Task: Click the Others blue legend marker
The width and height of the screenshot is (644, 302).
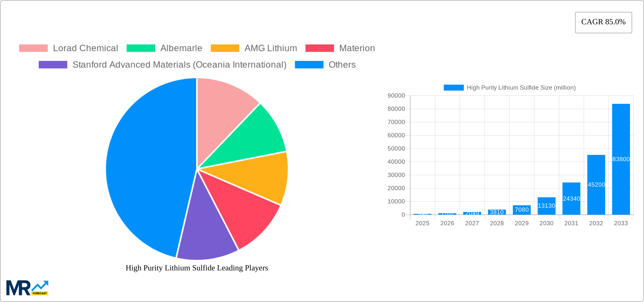Action: tap(309, 65)
